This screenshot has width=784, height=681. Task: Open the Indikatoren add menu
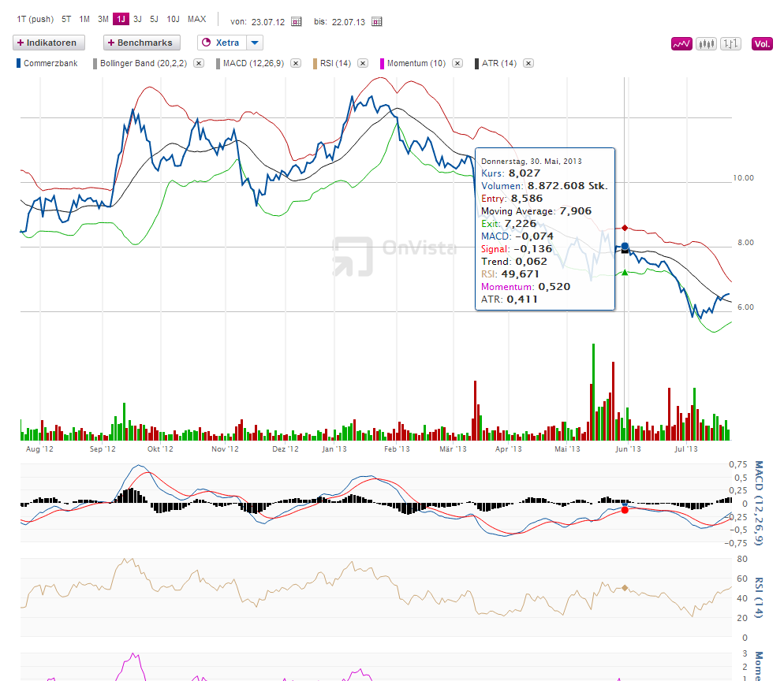point(48,43)
